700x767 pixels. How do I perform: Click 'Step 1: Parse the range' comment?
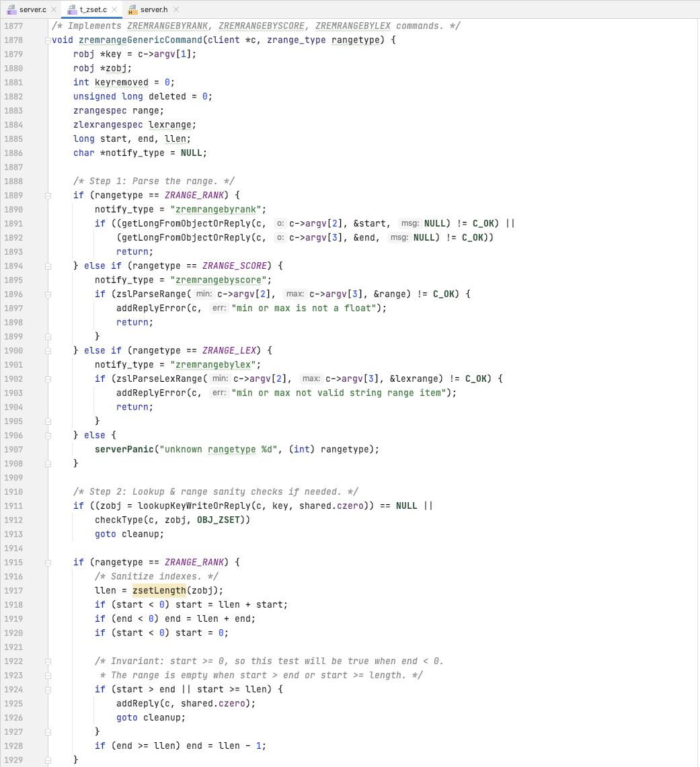pyautogui.click(x=153, y=181)
